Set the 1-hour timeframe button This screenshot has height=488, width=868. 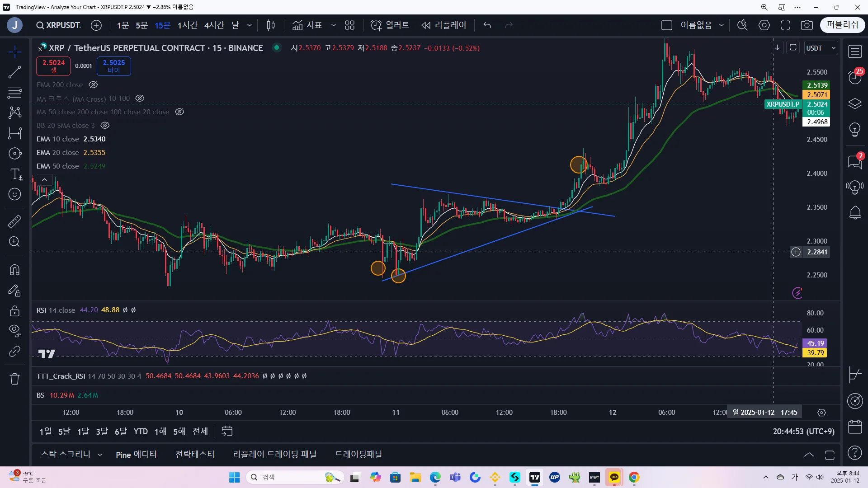(187, 25)
